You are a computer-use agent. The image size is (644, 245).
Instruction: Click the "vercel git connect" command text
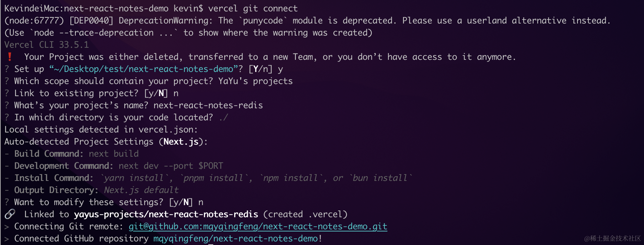pyautogui.click(x=253, y=9)
